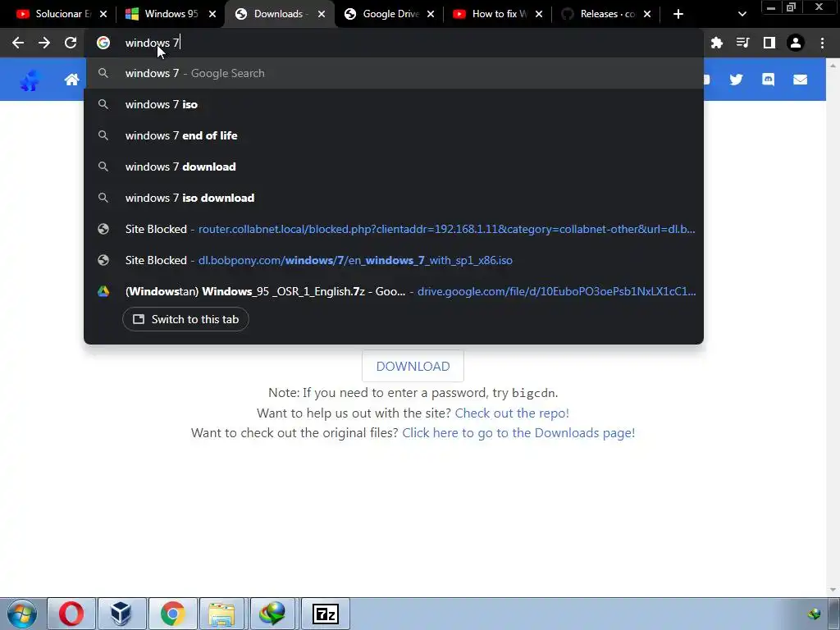Screen dimensions: 840x630
Task: Open the Extensions puzzle icon
Action: coord(717,43)
